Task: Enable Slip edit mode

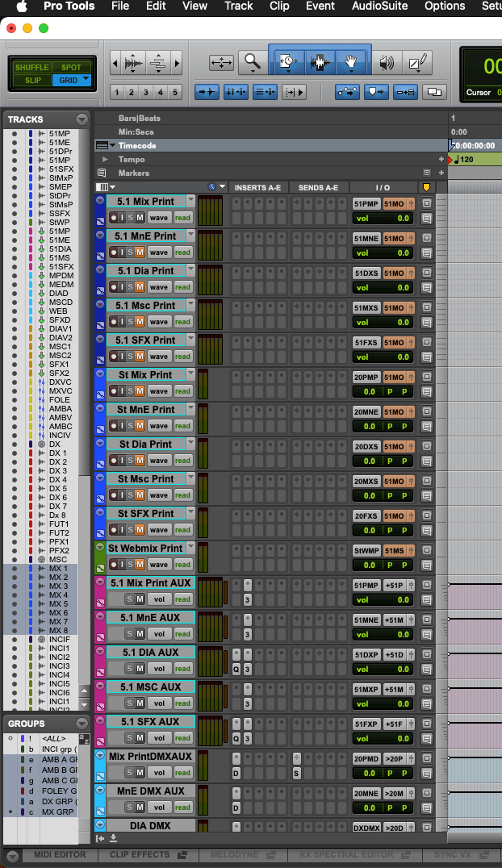Action: pos(33,81)
